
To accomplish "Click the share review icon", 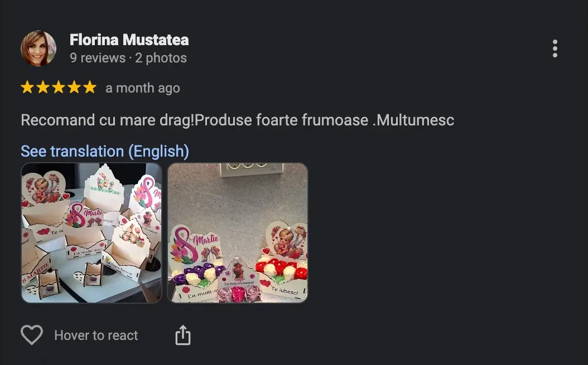I will click(x=183, y=335).
